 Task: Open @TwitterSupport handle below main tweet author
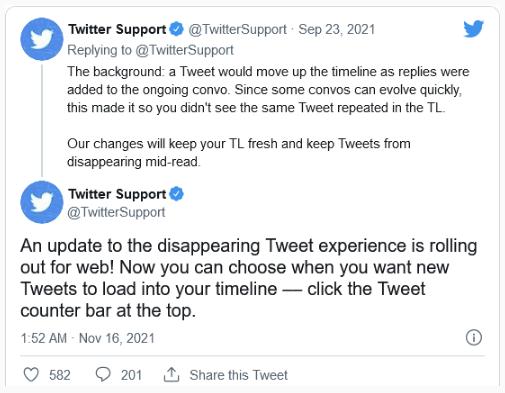click(x=116, y=212)
